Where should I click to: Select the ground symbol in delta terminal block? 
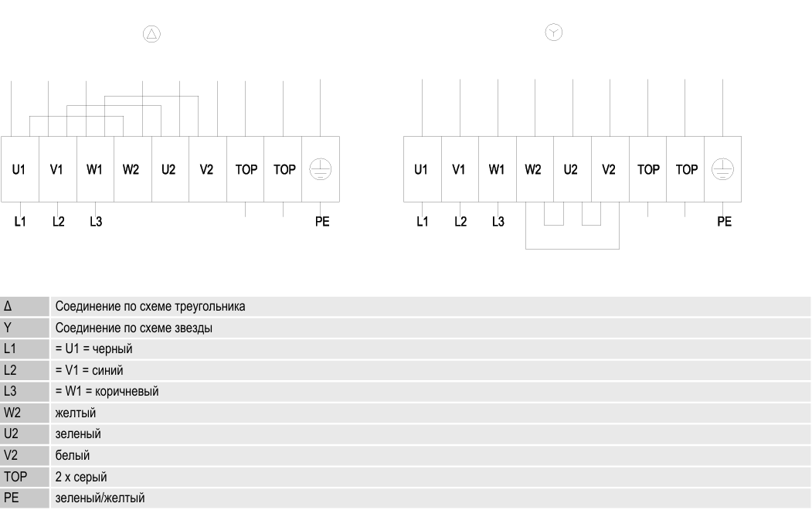[x=320, y=170]
